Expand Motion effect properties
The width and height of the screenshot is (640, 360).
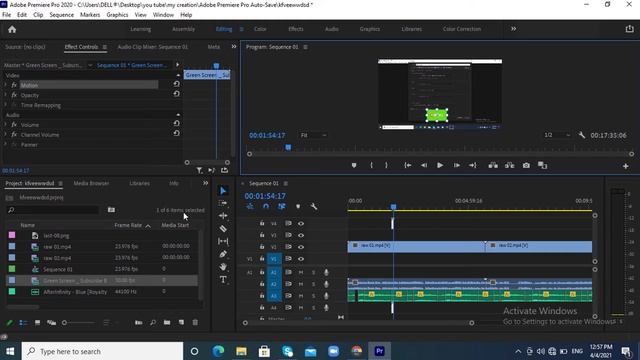[x=5, y=85]
